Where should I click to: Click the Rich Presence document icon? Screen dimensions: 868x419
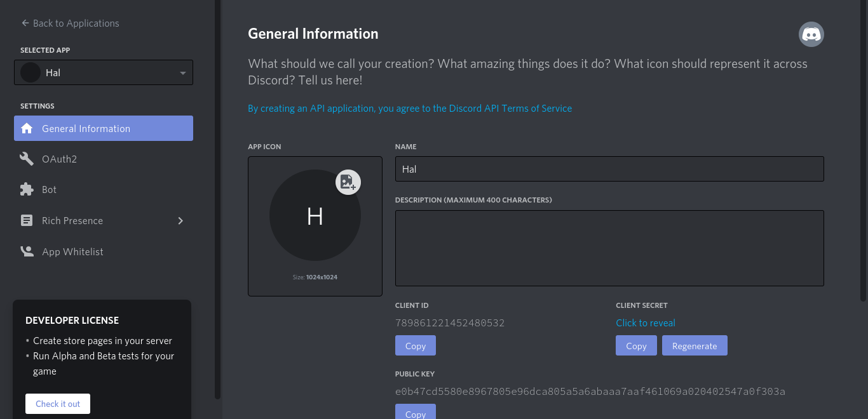click(x=26, y=220)
